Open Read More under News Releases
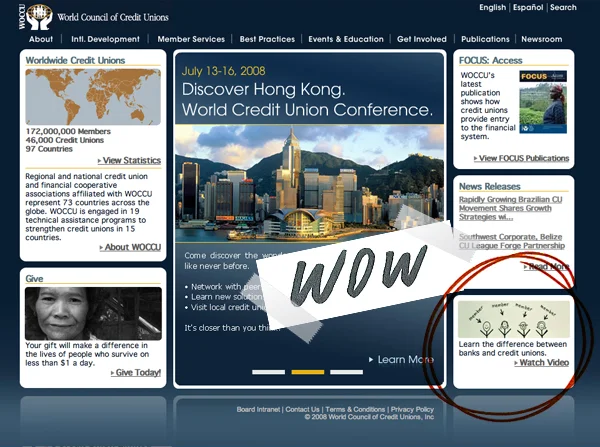This screenshot has width=600, height=447. point(546,266)
